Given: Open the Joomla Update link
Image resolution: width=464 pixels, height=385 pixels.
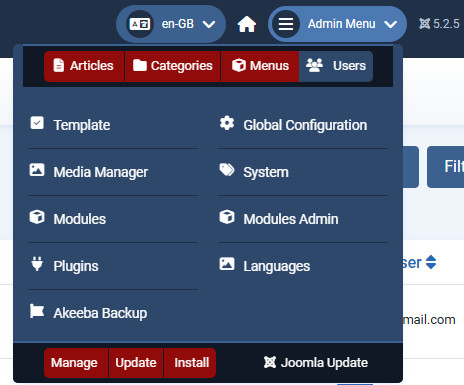Looking at the screenshot, I should [316, 363].
